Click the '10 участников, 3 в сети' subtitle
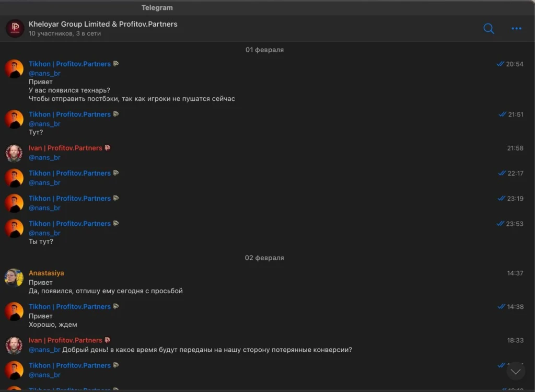Screen dimensions: 535x392 click(x=65, y=33)
